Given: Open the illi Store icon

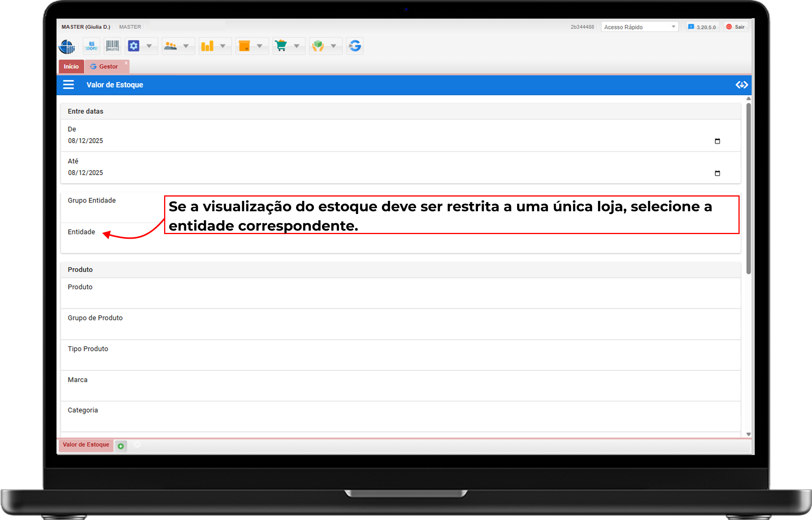Looking at the screenshot, I should pyautogui.click(x=91, y=46).
